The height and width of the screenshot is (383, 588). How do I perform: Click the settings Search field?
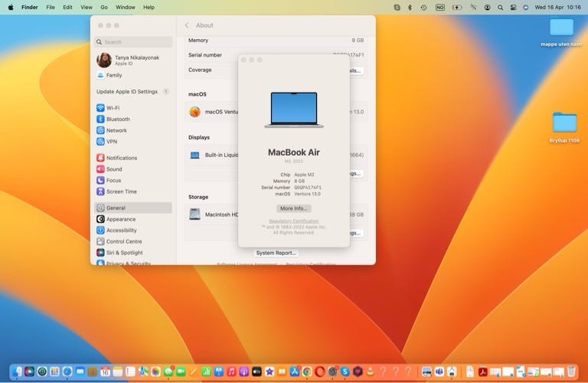pos(134,42)
